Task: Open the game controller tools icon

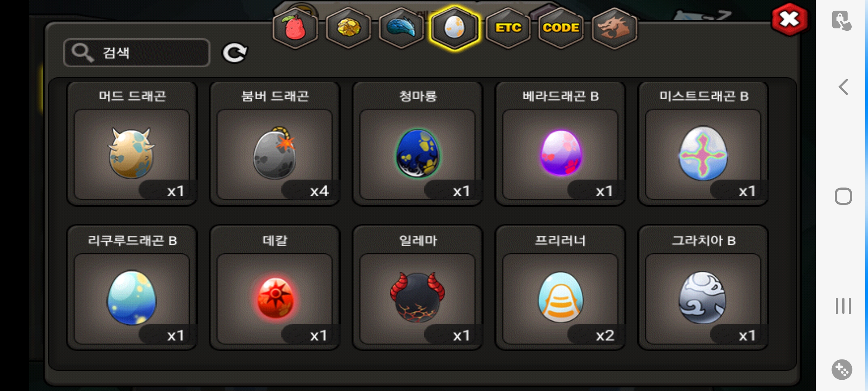Action: click(842, 370)
